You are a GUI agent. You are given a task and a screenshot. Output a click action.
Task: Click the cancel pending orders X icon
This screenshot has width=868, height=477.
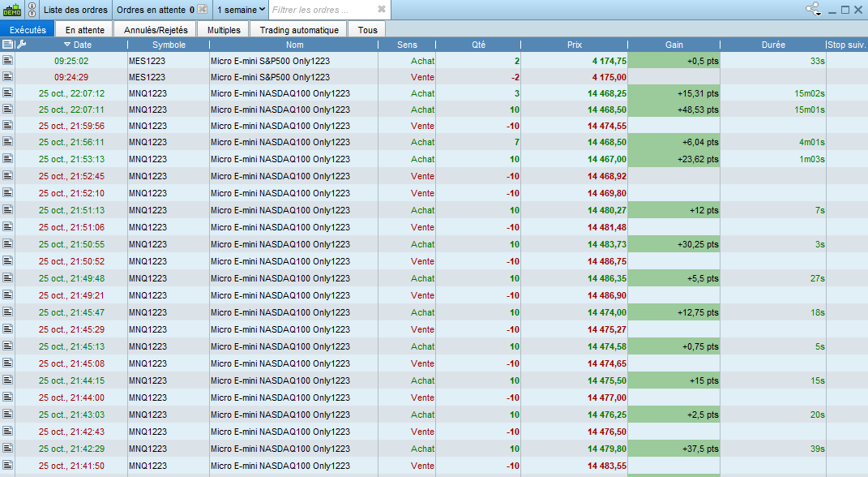click(203, 10)
